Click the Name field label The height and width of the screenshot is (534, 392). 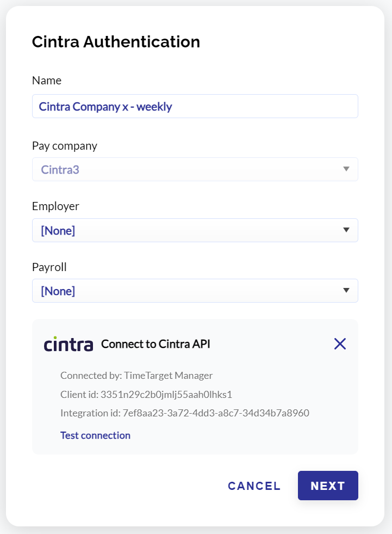click(47, 81)
